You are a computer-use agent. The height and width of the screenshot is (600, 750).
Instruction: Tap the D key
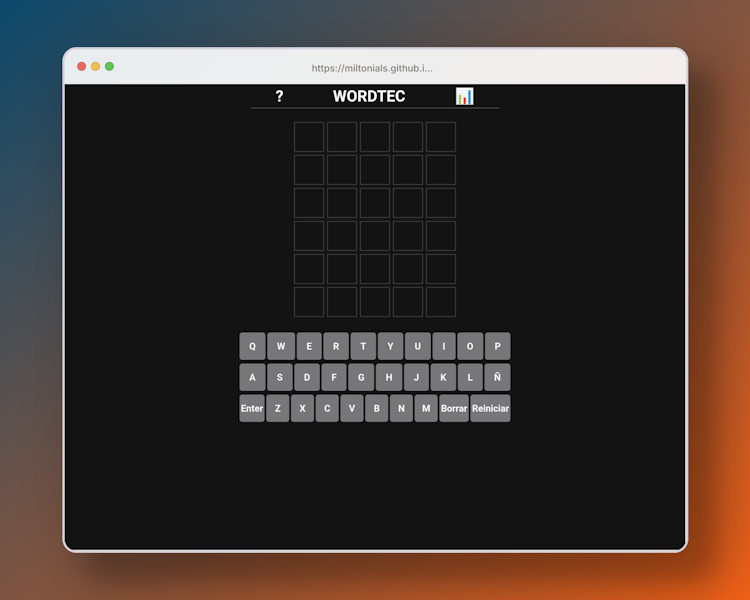tap(307, 377)
